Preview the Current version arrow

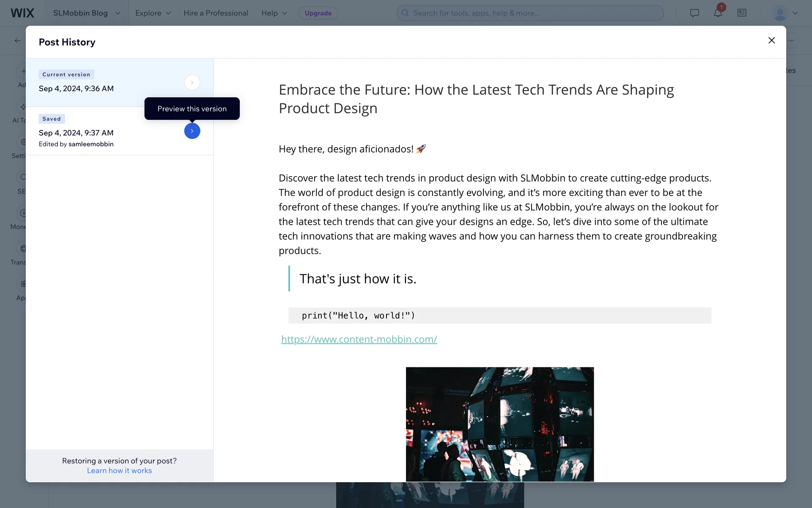(192, 83)
